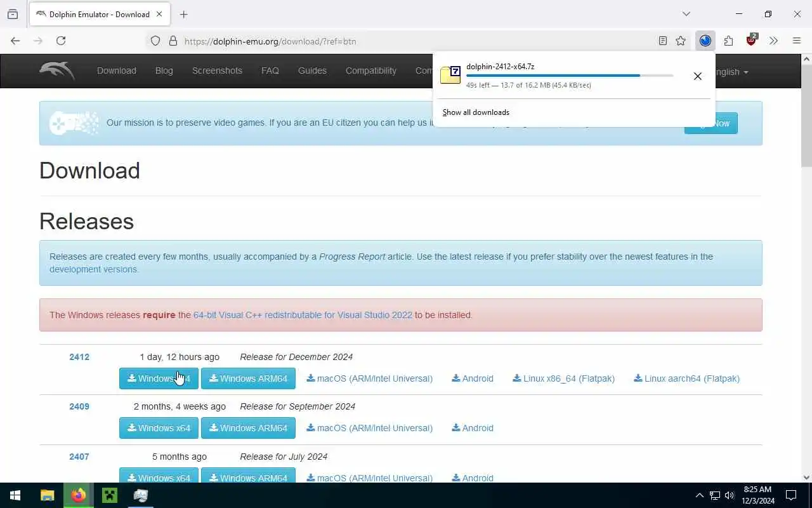Download 2412 Linux x86_64 Flatpak

pyautogui.click(x=563, y=378)
